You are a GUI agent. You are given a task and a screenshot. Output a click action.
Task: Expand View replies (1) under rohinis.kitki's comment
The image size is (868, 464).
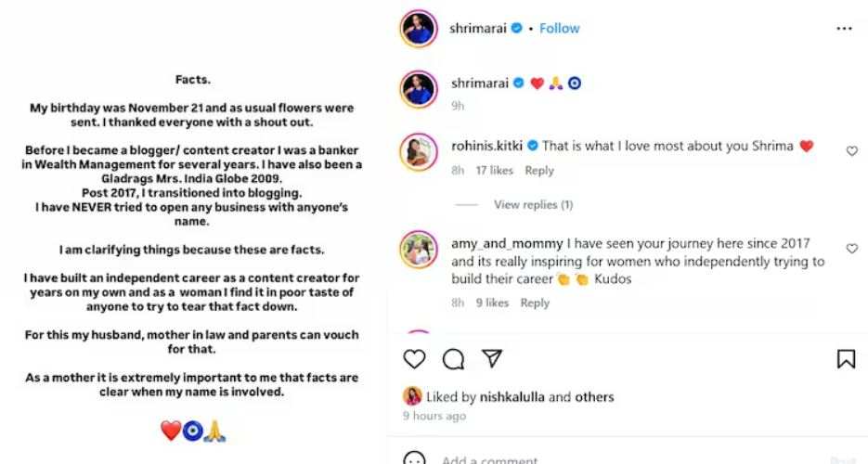[533, 204]
